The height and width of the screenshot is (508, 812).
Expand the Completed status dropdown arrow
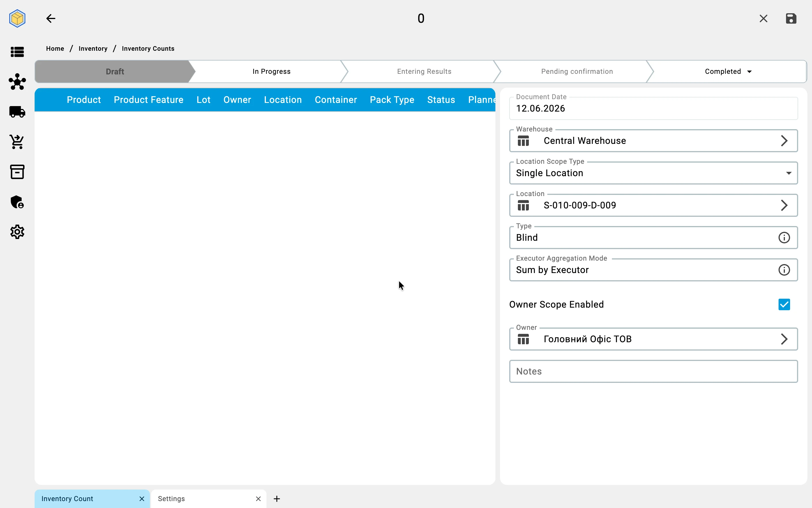pos(749,72)
